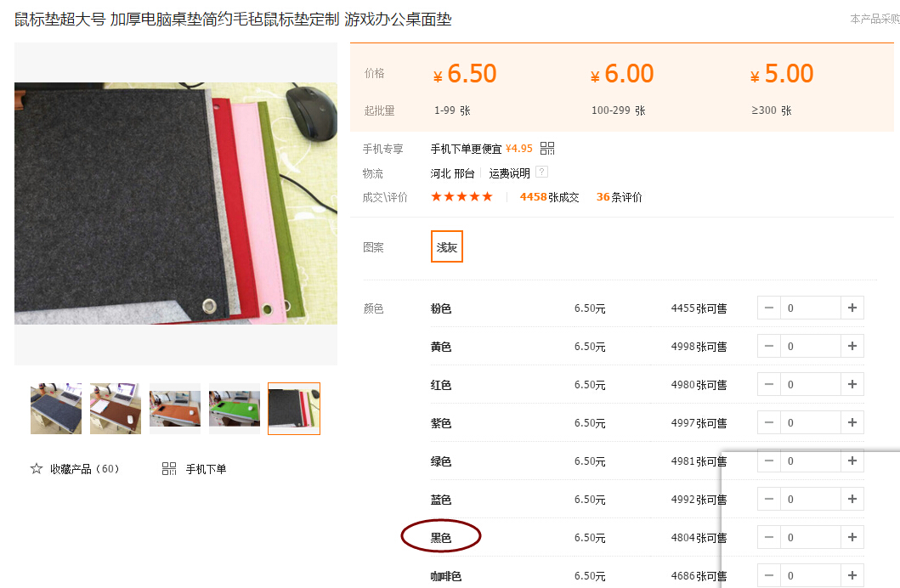Add one 黑色 item with plus button
Image resolution: width=900 pixels, height=588 pixels.
point(852,538)
